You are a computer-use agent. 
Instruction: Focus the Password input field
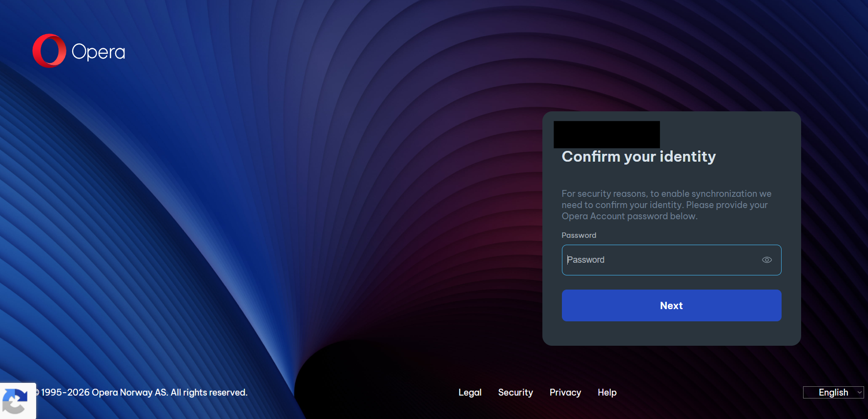671,260
